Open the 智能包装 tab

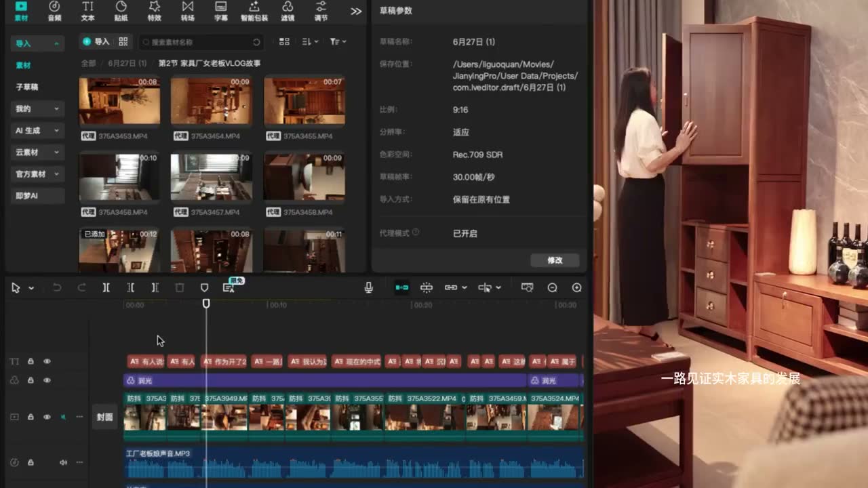[254, 11]
